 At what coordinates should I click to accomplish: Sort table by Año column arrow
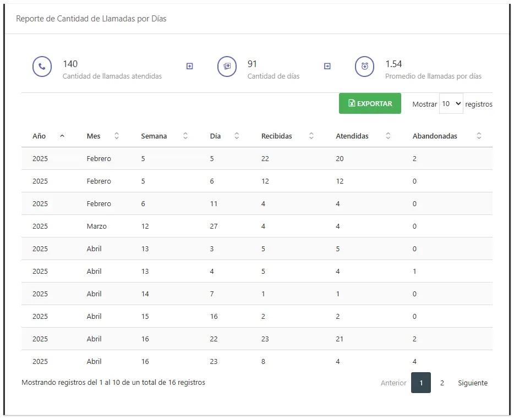point(62,136)
